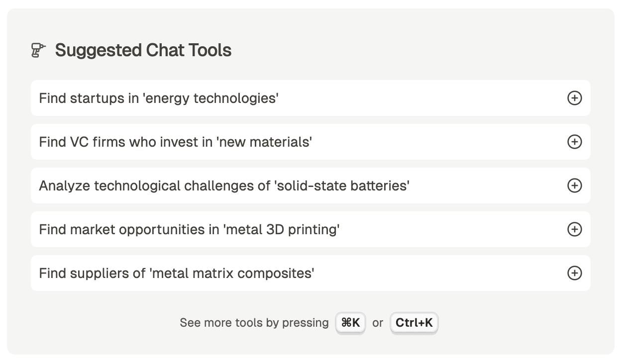Add the metal 3D printing market tool
Image resolution: width=622 pixels, height=364 pixels.
(x=574, y=229)
